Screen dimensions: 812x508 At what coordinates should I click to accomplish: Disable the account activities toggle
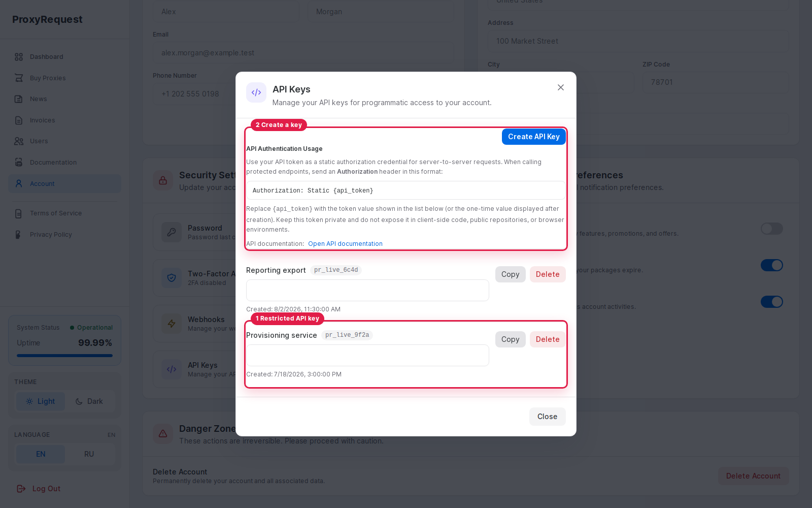pos(772,302)
